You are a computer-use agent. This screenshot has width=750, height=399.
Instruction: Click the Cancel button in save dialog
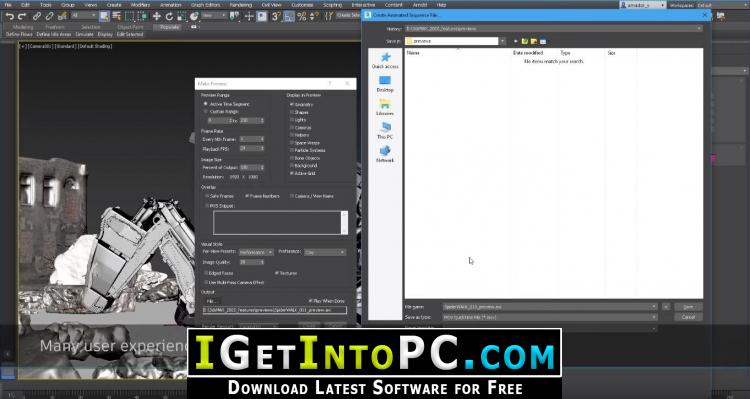pos(688,317)
